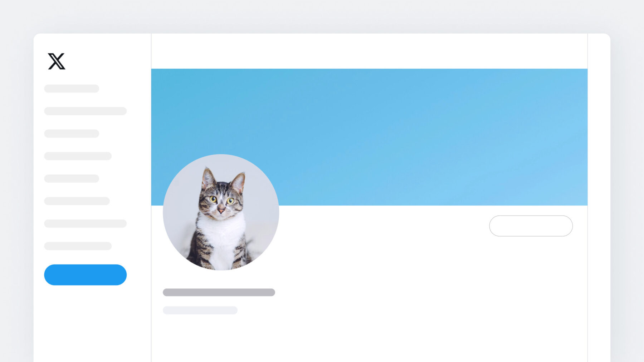Select the second sidebar navigation placeholder

pos(85,111)
